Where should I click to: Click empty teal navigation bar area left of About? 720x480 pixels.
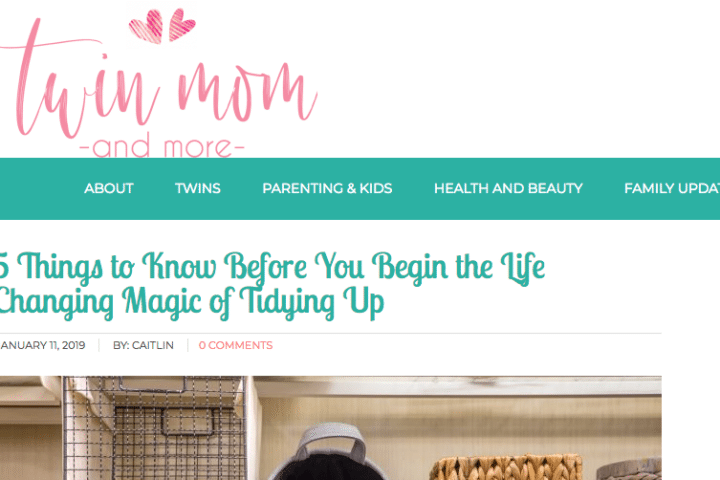[x=41, y=188]
